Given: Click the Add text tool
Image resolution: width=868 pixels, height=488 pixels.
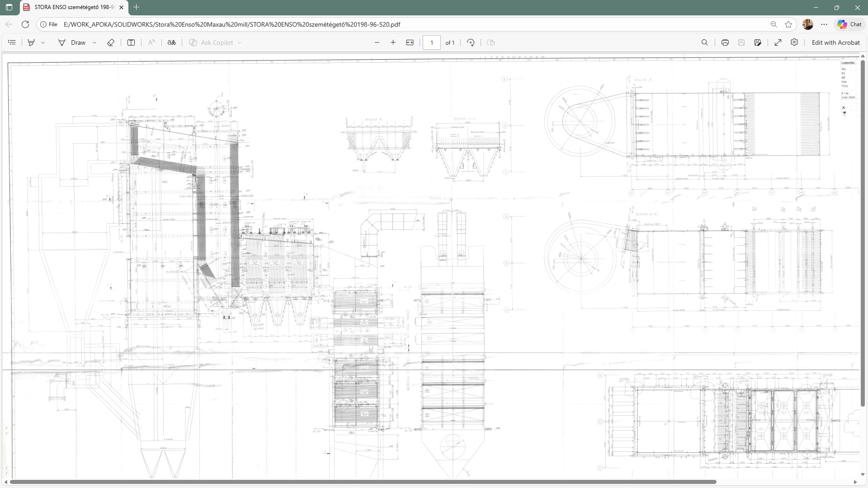Looking at the screenshot, I should (x=131, y=42).
